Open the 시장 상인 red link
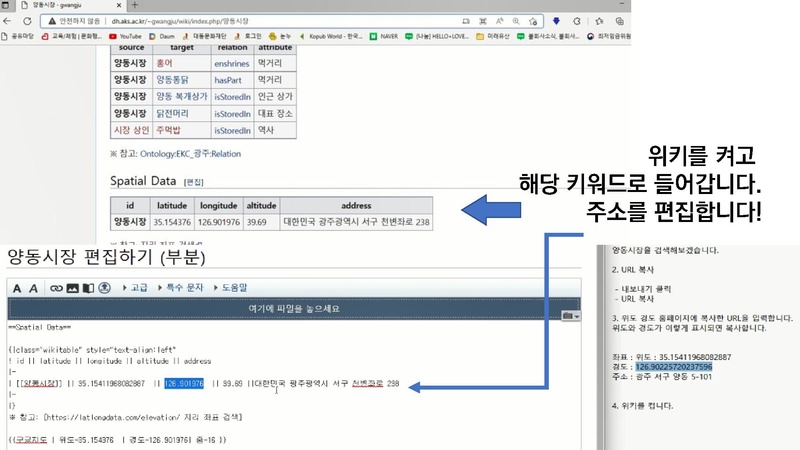This screenshot has height=450, width=800. (132, 130)
